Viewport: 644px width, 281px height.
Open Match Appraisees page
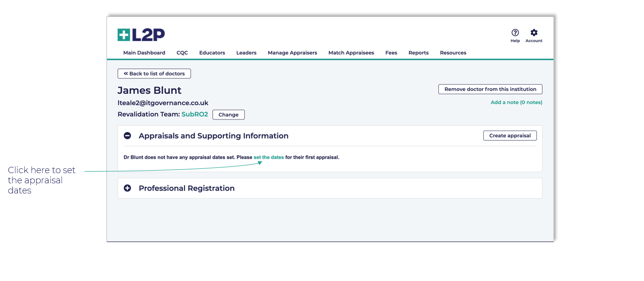click(x=351, y=53)
